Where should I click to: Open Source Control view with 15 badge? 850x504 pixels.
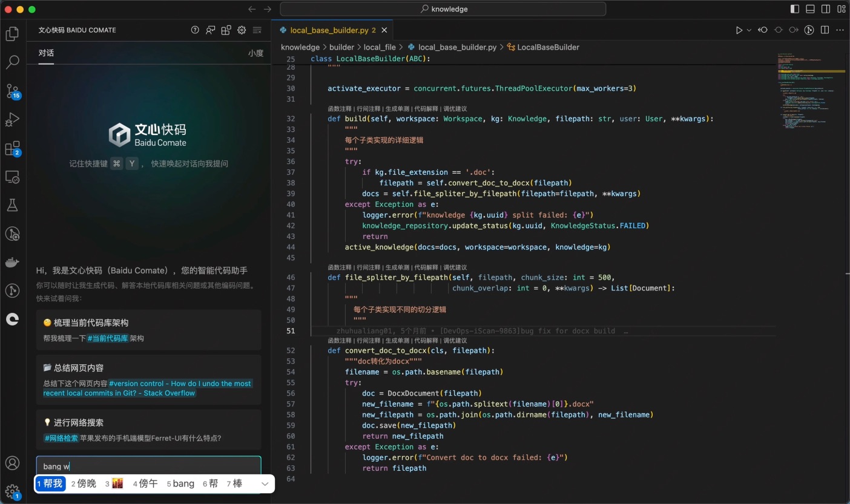(x=12, y=91)
